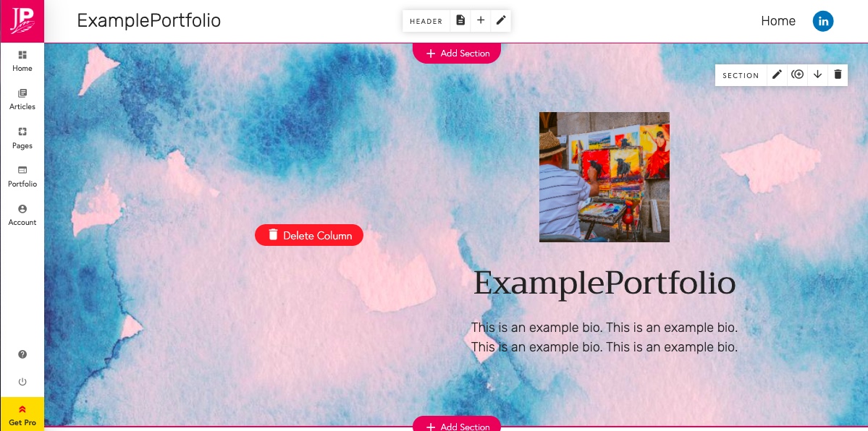The width and height of the screenshot is (868, 431).
Task: Click the power logout icon
Action: (x=22, y=382)
